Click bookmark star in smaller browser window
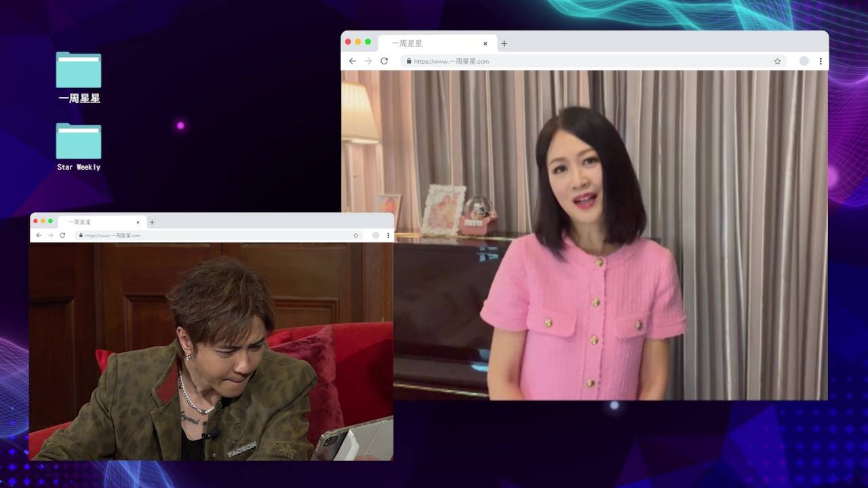The width and height of the screenshot is (868, 488). pyautogui.click(x=355, y=235)
